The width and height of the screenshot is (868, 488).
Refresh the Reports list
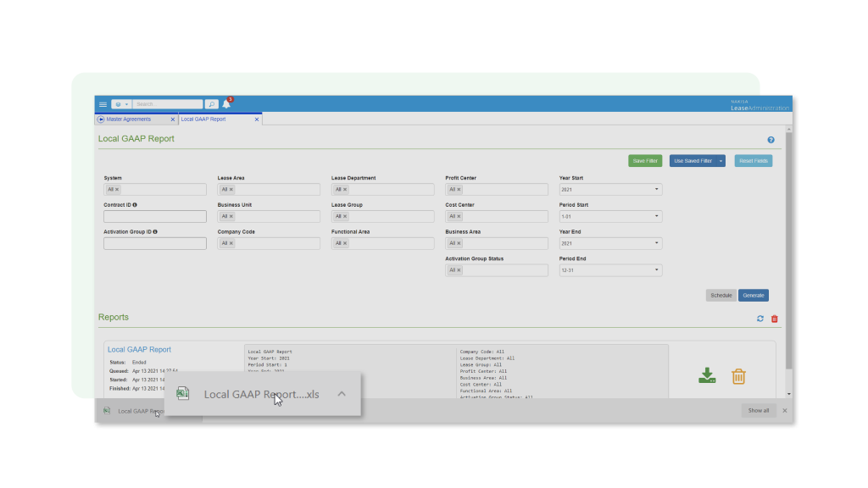(x=760, y=319)
